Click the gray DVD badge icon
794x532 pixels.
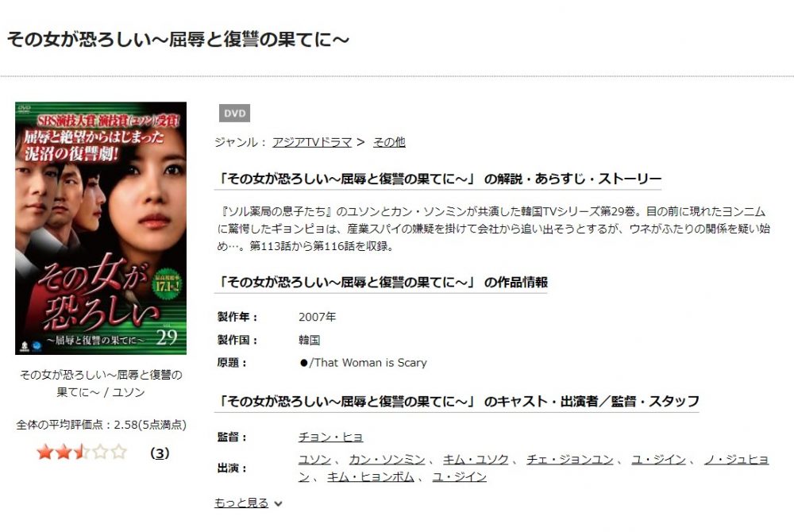click(234, 114)
